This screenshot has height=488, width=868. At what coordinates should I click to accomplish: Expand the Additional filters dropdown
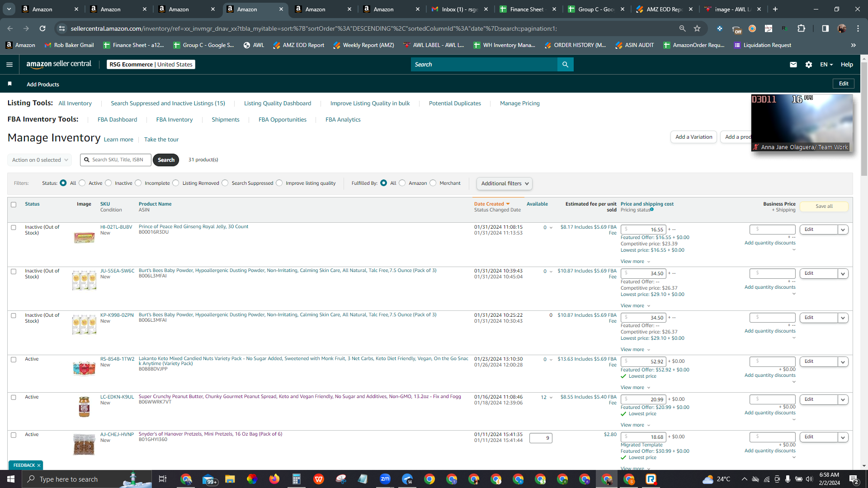click(x=505, y=183)
